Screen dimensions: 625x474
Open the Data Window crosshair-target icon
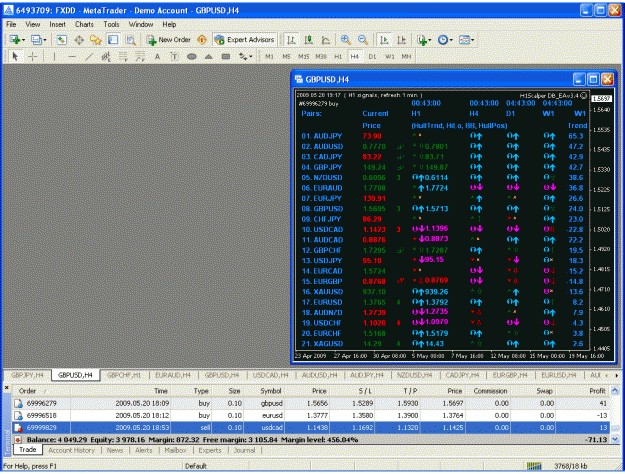coord(79,40)
